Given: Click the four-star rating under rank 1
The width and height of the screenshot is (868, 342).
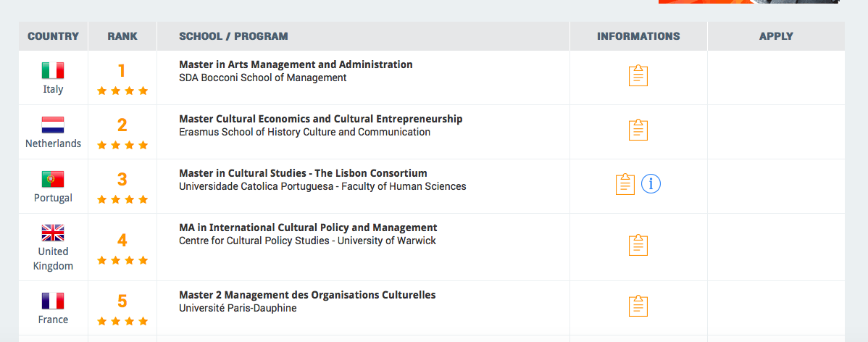Looking at the screenshot, I should pyautogui.click(x=122, y=91).
